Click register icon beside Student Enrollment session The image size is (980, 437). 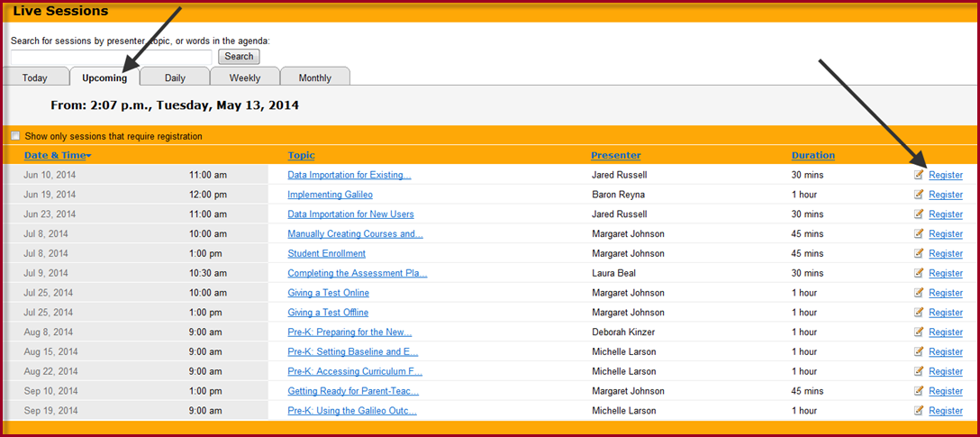918,253
